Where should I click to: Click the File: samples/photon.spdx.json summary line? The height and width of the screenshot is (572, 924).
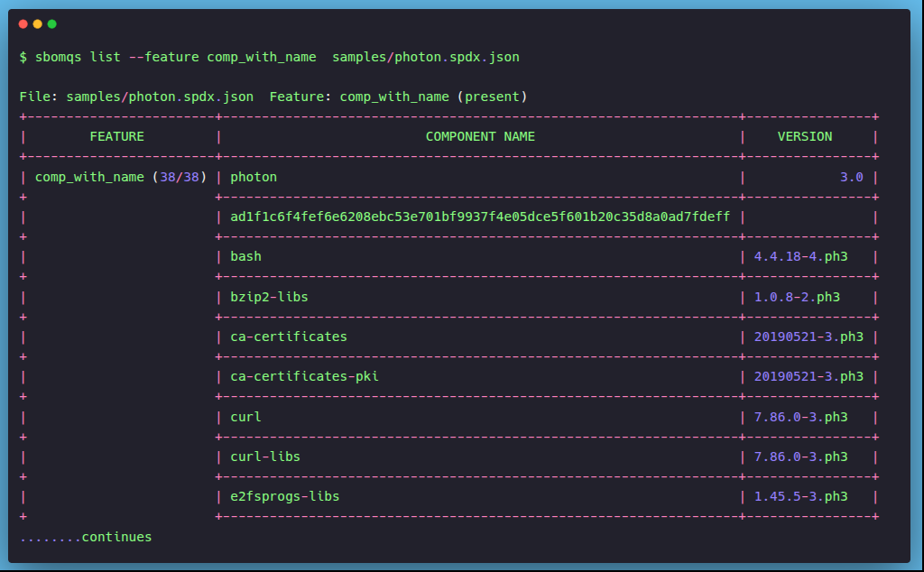click(x=273, y=97)
